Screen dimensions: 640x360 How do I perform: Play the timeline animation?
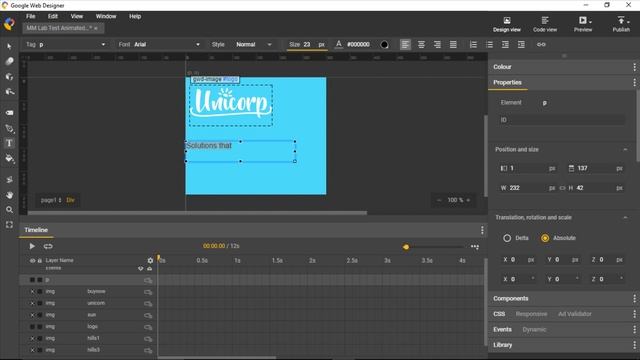click(x=32, y=246)
